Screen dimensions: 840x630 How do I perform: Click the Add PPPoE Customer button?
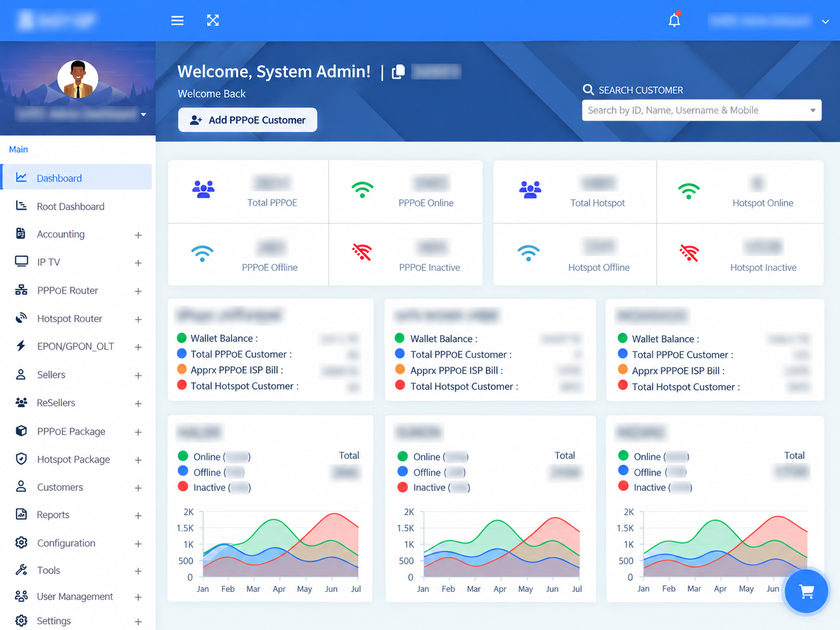[248, 120]
